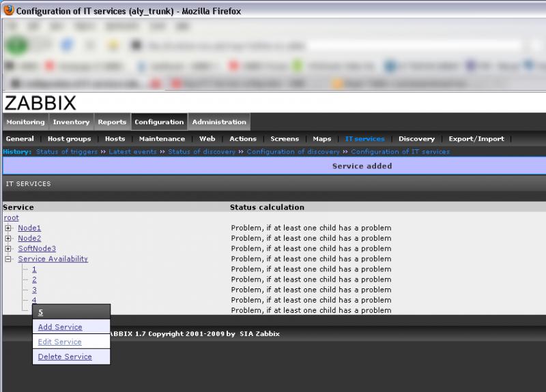Viewport: 546px width, 392px height.
Task: Open IT services submenu item
Action: click(x=365, y=139)
